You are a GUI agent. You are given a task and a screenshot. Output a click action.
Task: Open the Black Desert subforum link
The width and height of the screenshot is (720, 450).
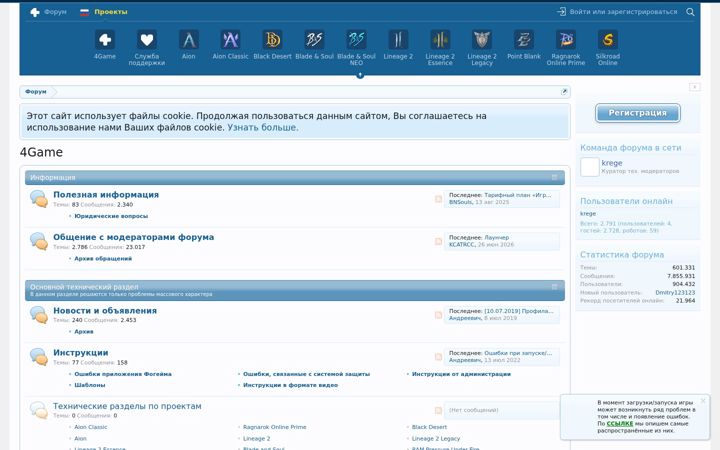coord(429,427)
